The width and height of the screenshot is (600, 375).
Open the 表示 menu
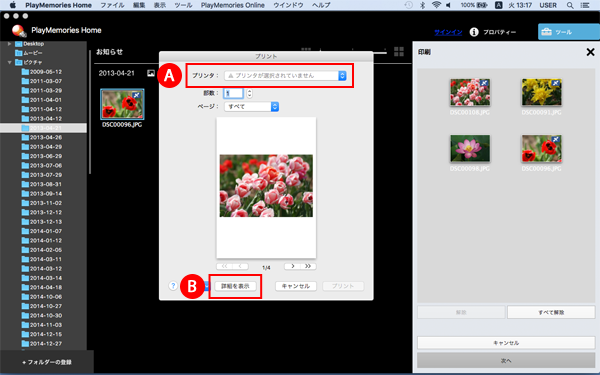click(x=160, y=5)
